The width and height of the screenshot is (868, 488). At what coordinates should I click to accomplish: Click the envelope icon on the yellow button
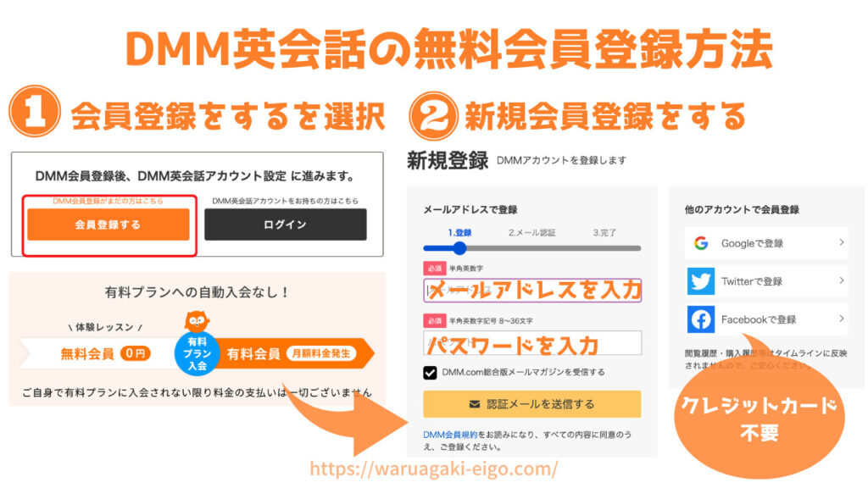coord(475,404)
